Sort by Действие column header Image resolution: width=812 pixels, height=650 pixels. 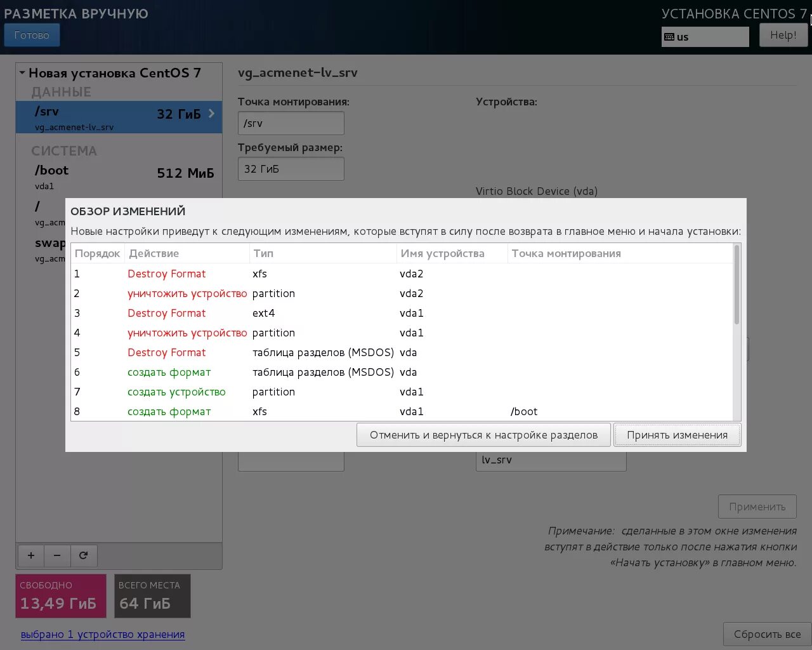(187, 253)
